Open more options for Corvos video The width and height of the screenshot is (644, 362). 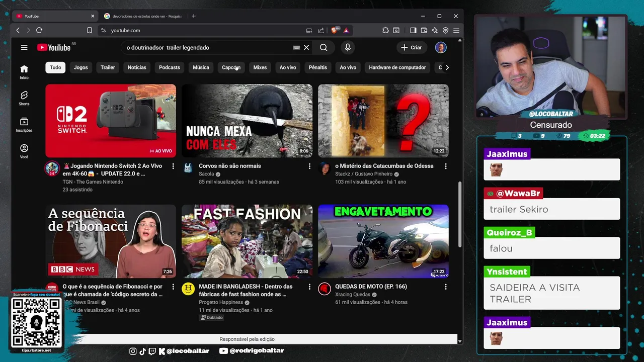click(x=309, y=166)
